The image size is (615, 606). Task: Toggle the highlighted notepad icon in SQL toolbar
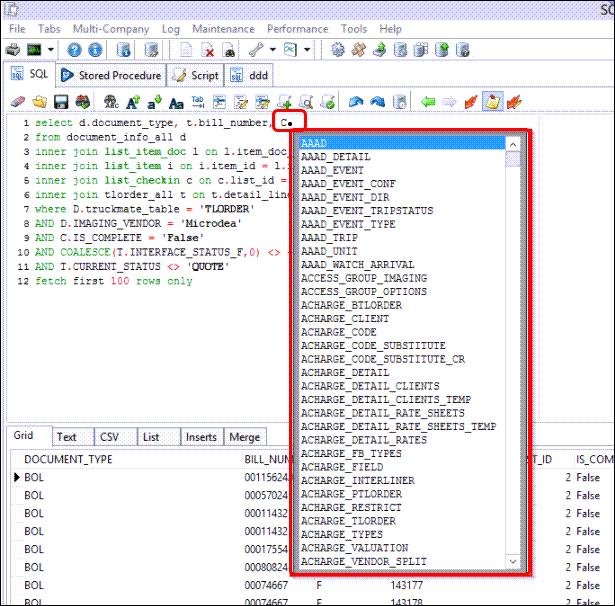tap(492, 102)
